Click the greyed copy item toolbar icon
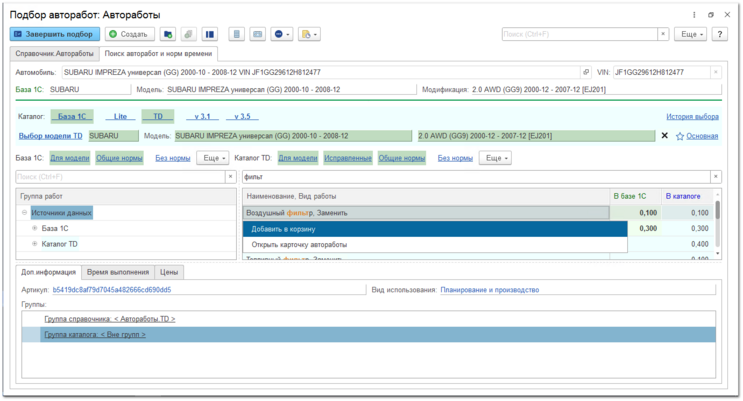 tap(189, 34)
